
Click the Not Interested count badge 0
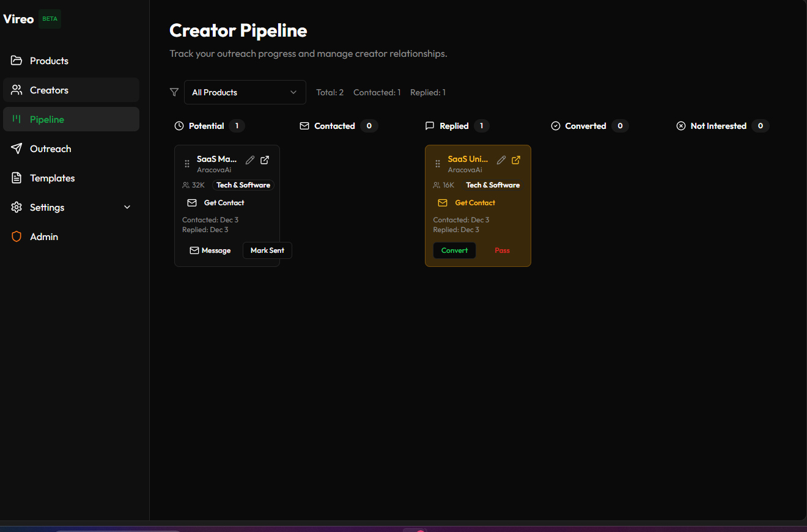[x=761, y=126]
